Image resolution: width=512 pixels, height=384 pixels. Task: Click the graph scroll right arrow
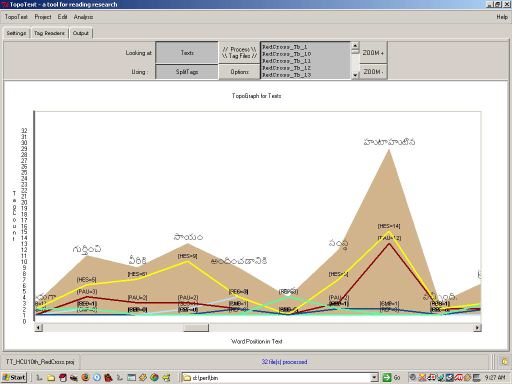coord(477,328)
